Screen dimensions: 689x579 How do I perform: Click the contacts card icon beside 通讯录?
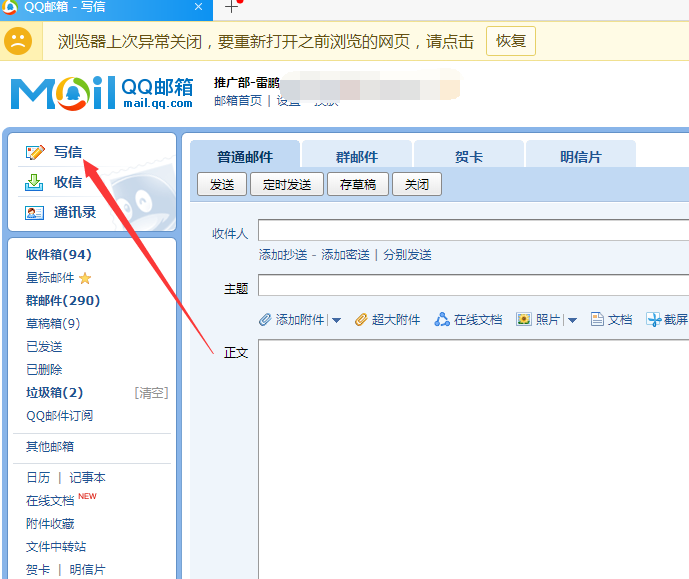pos(34,213)
